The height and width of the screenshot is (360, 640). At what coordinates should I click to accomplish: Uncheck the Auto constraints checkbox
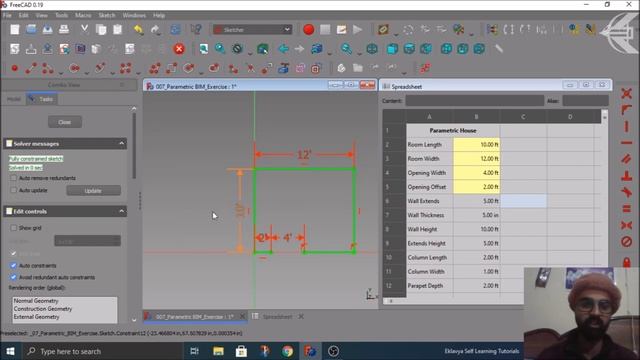click(x=13, y=265)
